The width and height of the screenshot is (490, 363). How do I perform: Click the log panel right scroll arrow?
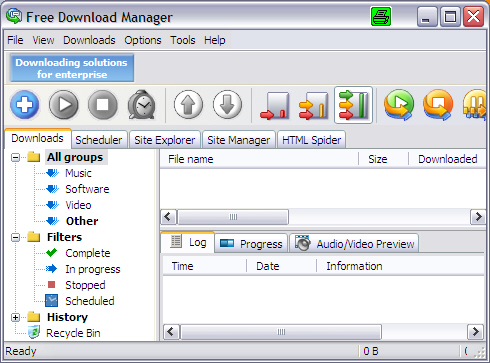click(x=476, y=332)
